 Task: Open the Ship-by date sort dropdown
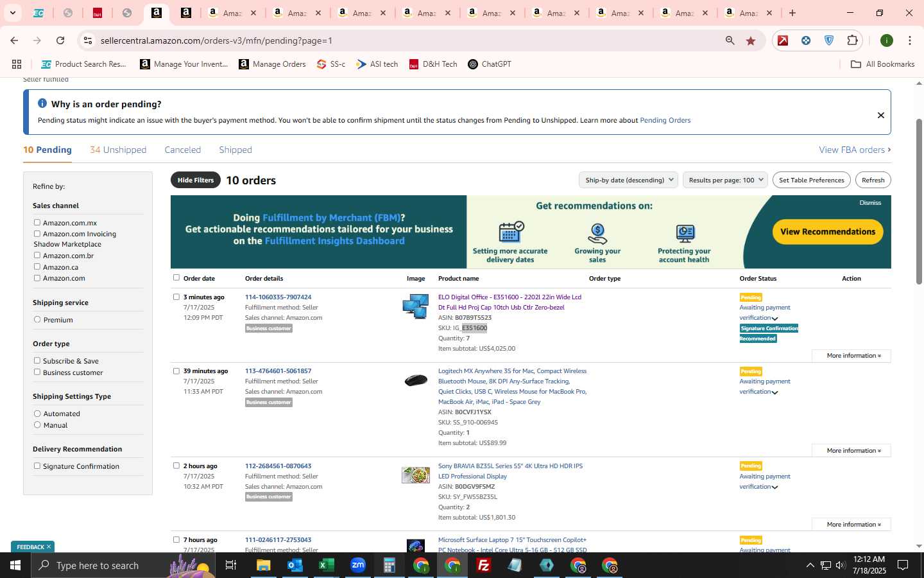628,180
